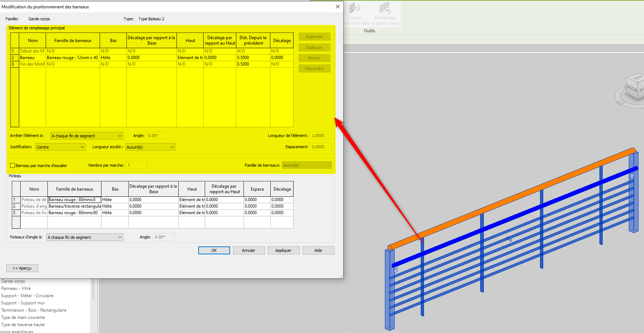The image size is (644, 333).
Task: Click the Espacement value field
Action: (321, 147)
